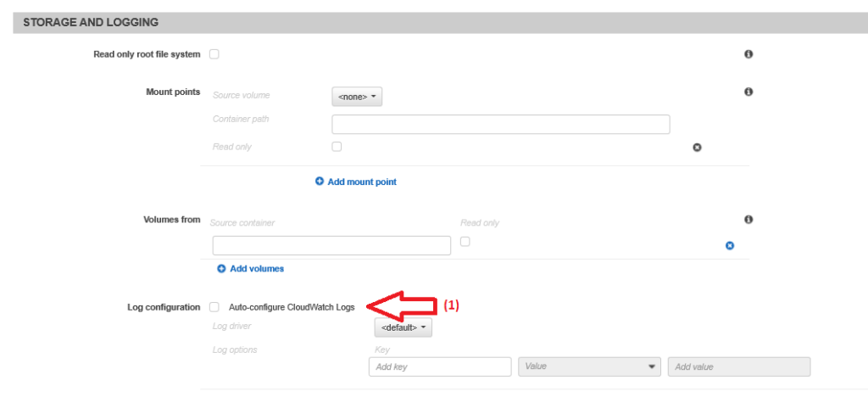Open the Source volume dropdown
This screenshot has height=397, width=868.
pos(357,97)
